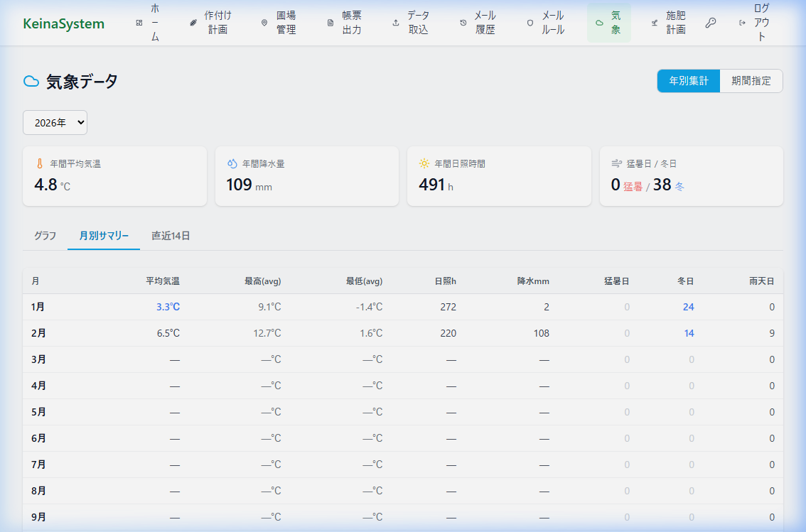Select the 直近14日 tab
This screenshot has height=532, width=806.
tap(171, 236)
